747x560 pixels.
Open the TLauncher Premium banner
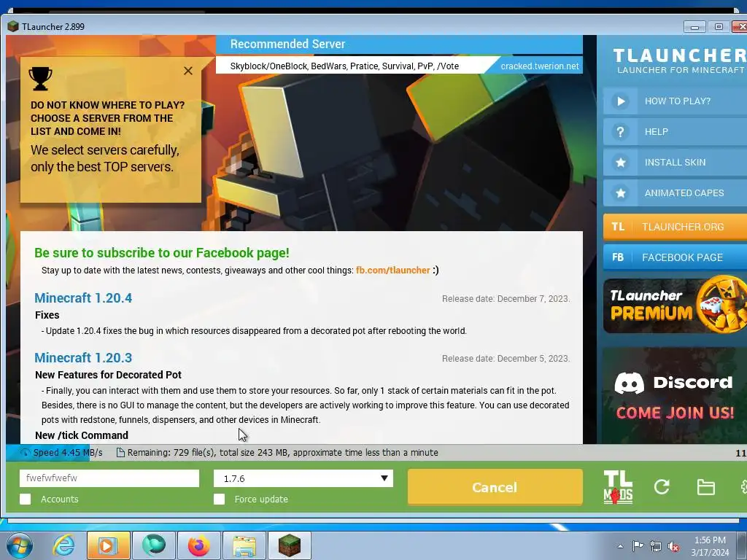coord(675,305)
